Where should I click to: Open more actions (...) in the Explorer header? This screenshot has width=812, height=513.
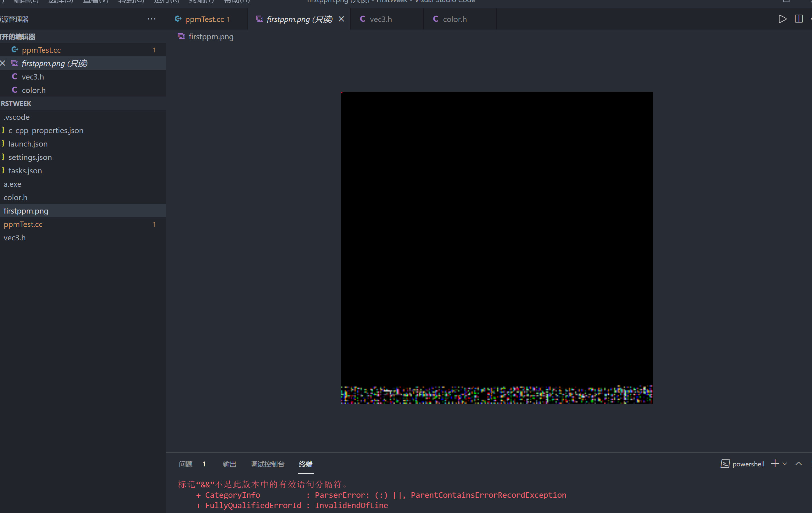click(x=151, y=19)
